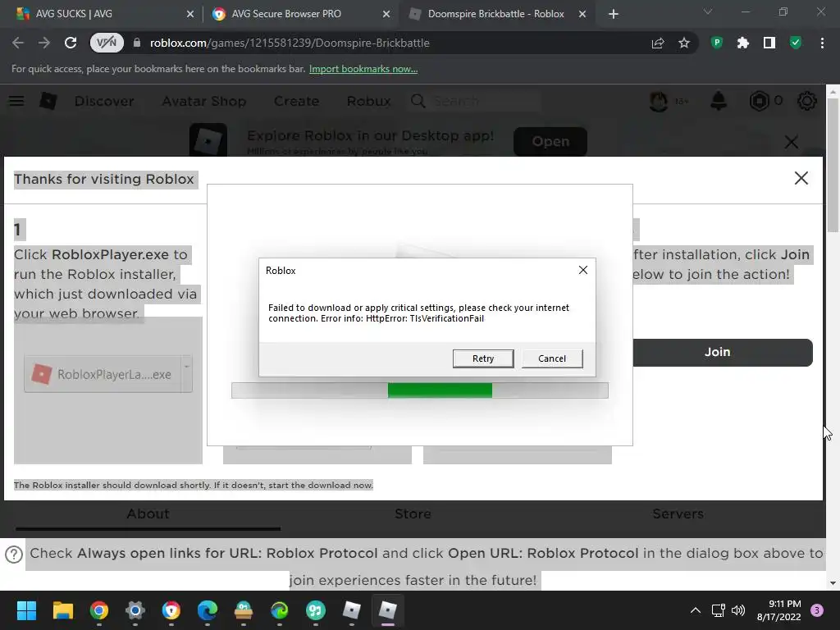Click the browser back arrow
The image size is (840, 630).
point(18,43)
